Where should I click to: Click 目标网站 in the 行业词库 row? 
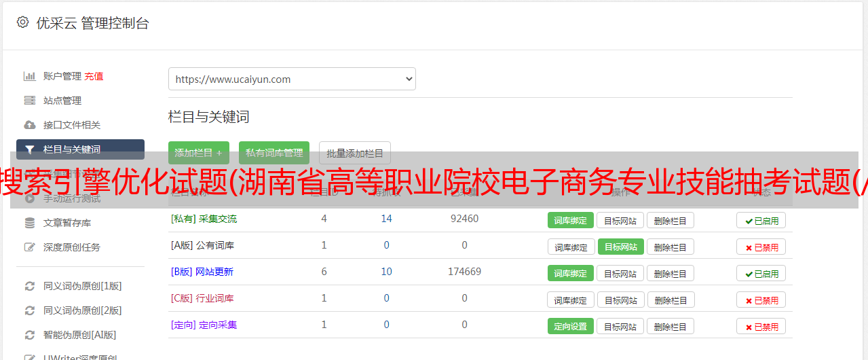[620, 300]
